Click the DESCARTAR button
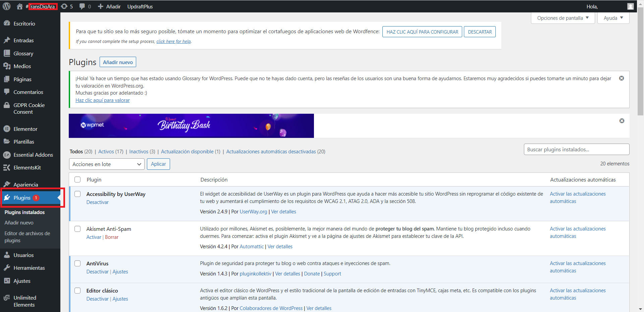The image size is (644, 312). pos(480,32)
